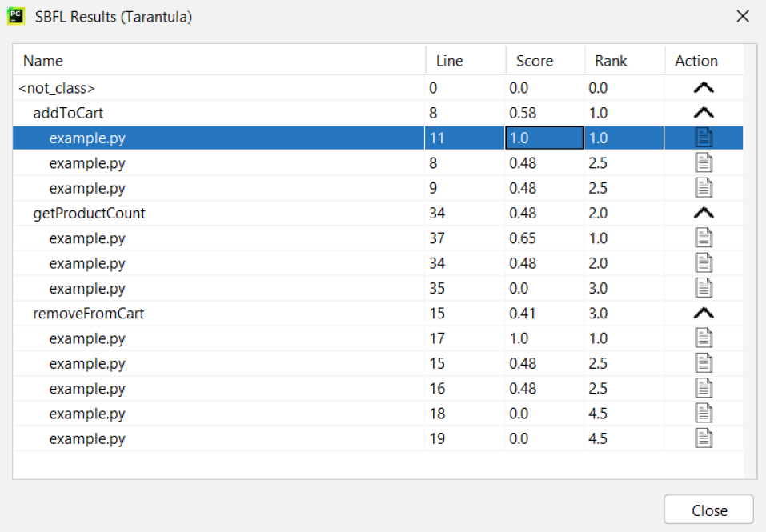Open file icon for addToCart line 8 row

coord(704,162)
